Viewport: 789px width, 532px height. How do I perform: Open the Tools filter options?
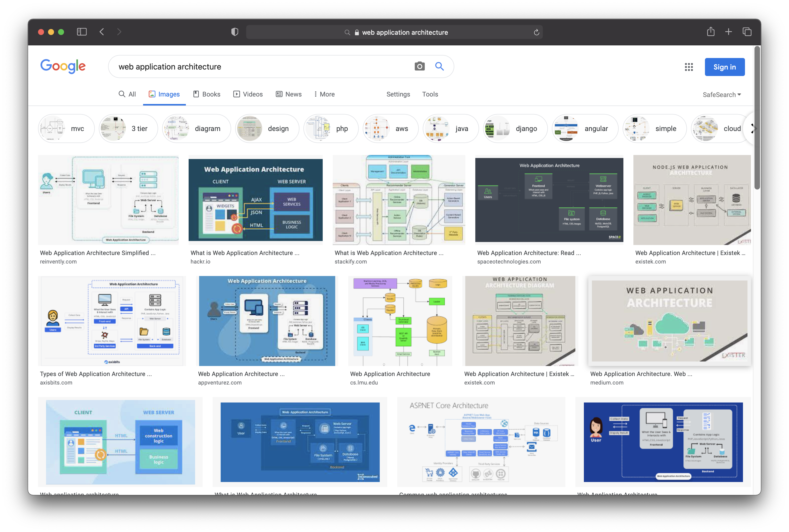point(430,94)
